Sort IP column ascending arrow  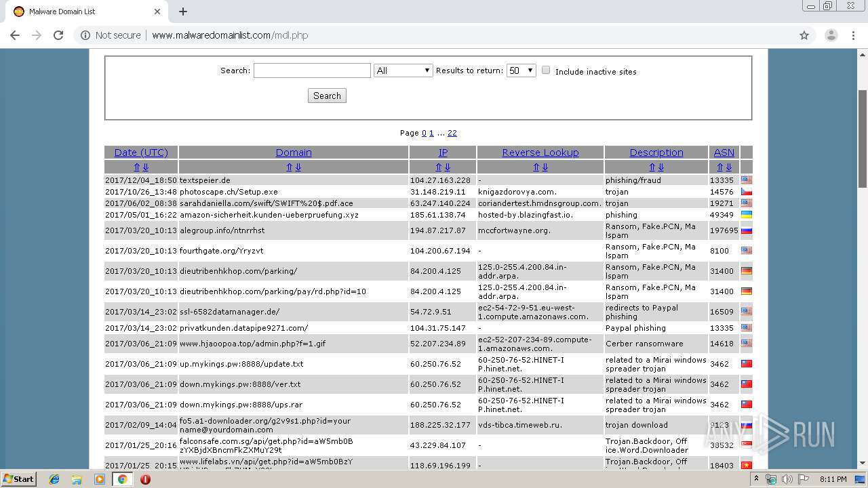[439, 167]
